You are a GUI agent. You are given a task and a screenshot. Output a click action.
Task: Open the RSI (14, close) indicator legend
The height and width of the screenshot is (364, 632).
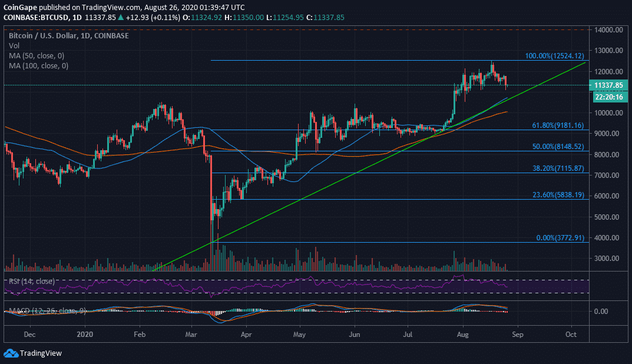pyautogui.click(x=31, y=281)
